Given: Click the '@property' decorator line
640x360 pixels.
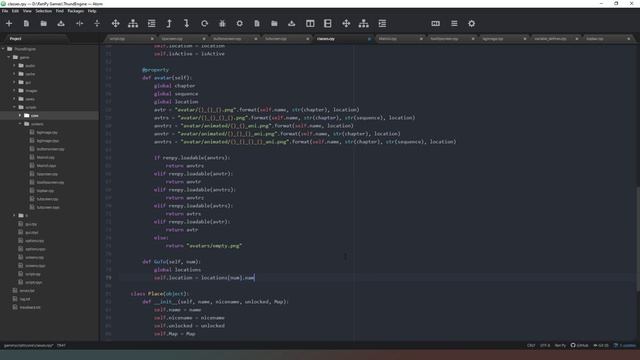Looking at the screenshot, I should pyautogui.click(x=155, y=70).
